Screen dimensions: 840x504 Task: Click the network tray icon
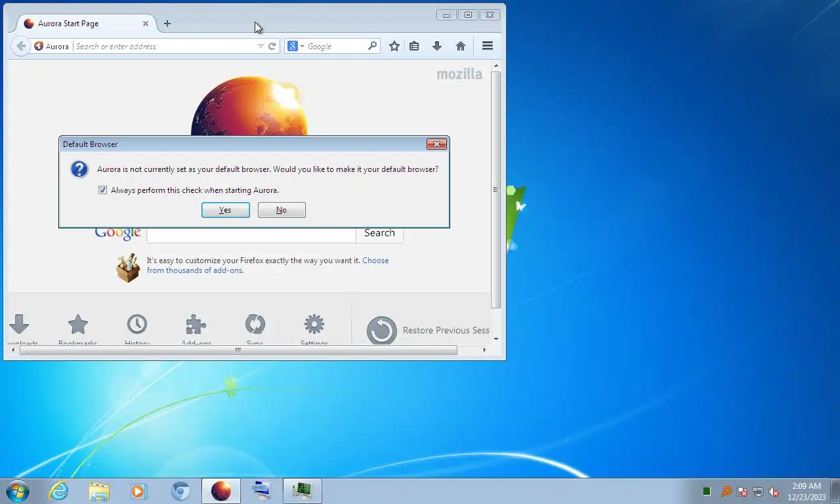[x=758, y=492]
